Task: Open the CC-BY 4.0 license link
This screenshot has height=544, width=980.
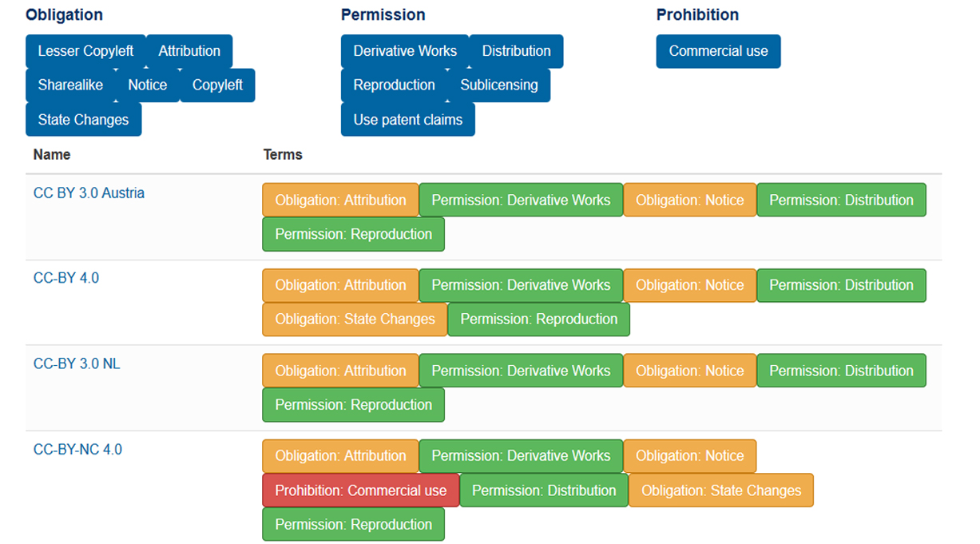Action: coord(66,278)
